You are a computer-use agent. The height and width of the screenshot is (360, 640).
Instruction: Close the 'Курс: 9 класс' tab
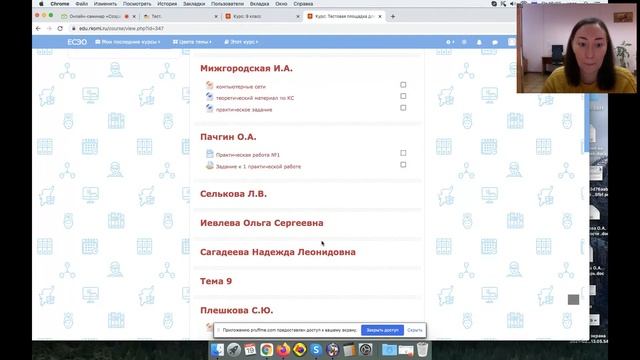298,16
